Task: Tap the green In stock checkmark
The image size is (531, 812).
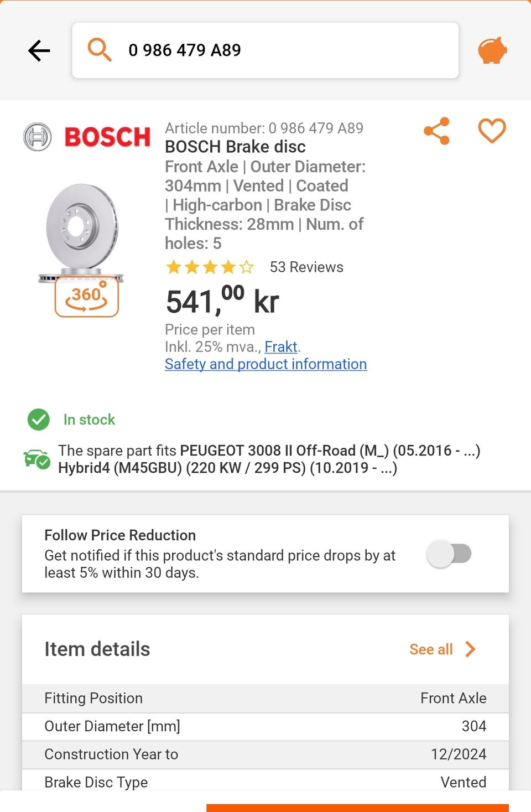Action: coord(39,420)
